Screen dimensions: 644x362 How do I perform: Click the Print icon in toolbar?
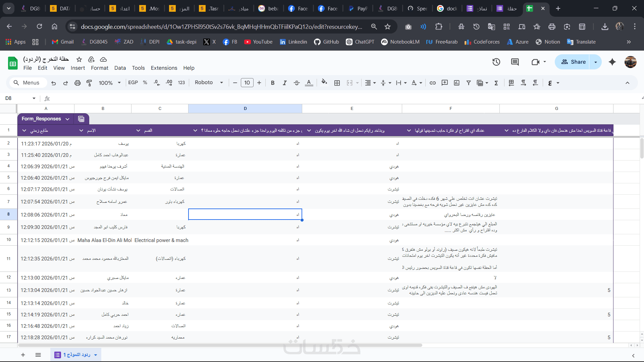tap(77, 83)
